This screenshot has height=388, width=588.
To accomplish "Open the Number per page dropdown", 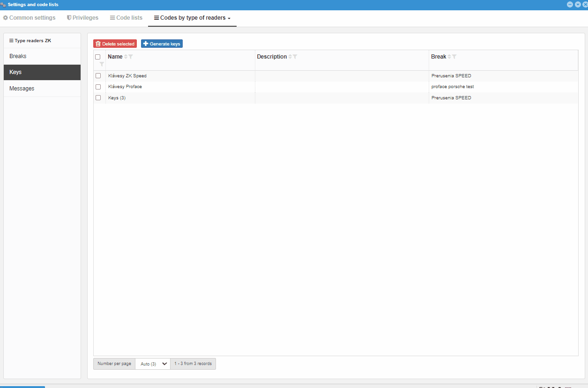I will coord(153,364).
